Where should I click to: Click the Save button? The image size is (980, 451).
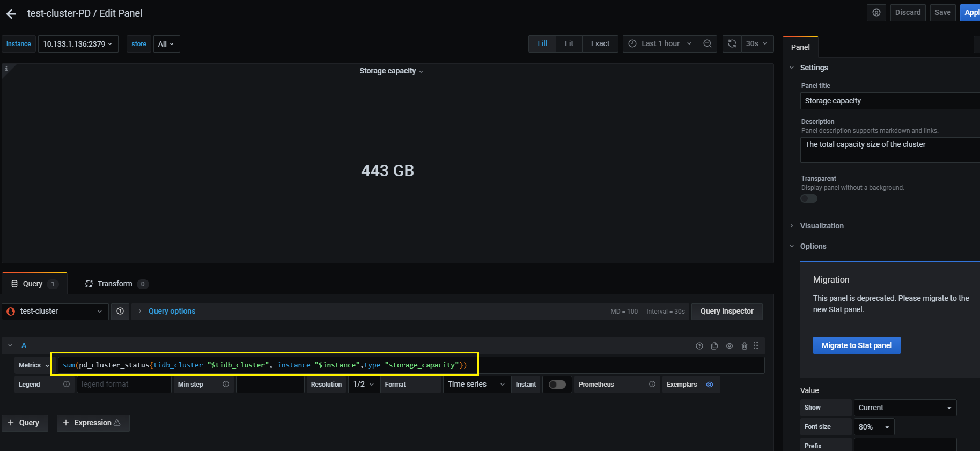click(942, 12)
